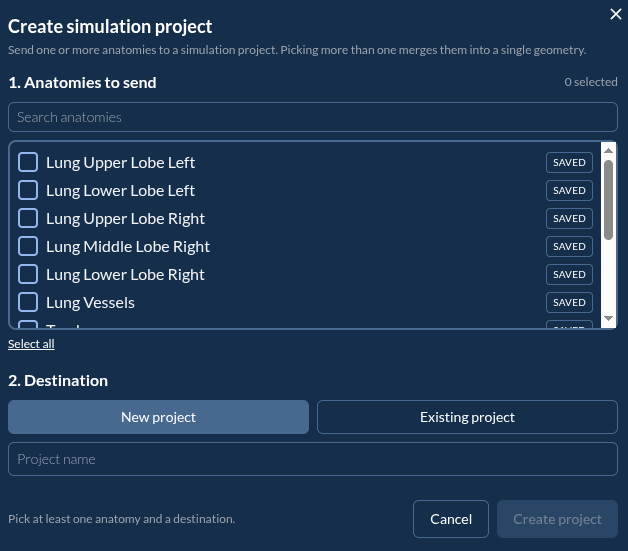This screenshot has width=628, height=551.
Task: Select the Lung Upper Lobe Right label
Action: click(x=125, y=219)
